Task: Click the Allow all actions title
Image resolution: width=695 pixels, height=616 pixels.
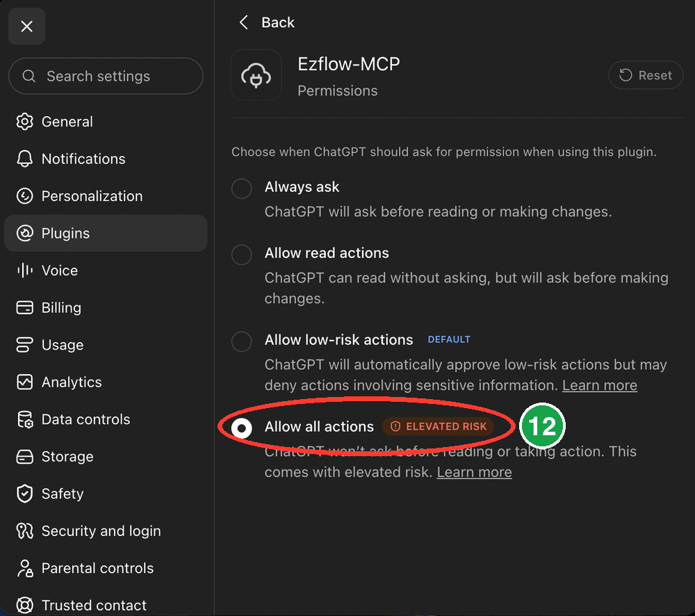Action: pos(319,427)
